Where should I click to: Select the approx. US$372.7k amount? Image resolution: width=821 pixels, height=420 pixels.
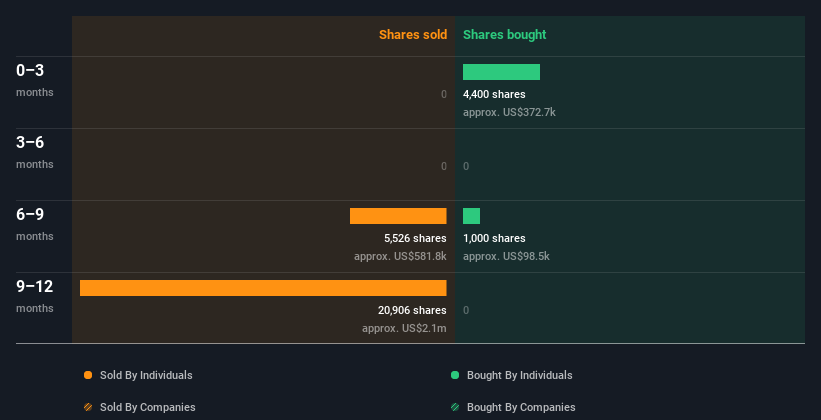coord(509,112)
